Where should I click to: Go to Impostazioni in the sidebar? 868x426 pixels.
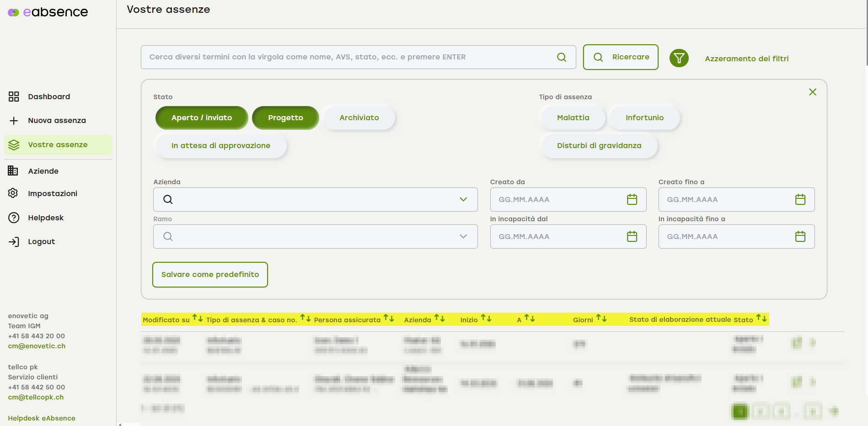tap(53, 193)
